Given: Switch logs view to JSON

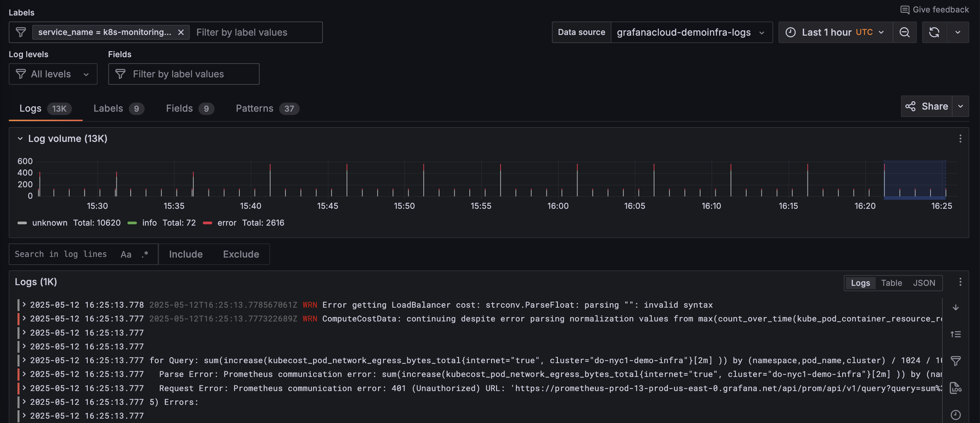Looking at the screenshot, I should coord(924,283).
